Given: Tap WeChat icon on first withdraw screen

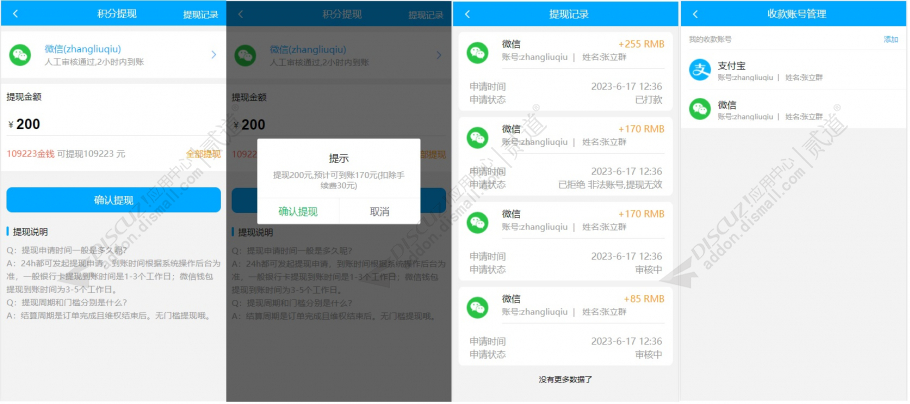Looking at the screenshot, I should pyautogui.click(x=20, y=55).
